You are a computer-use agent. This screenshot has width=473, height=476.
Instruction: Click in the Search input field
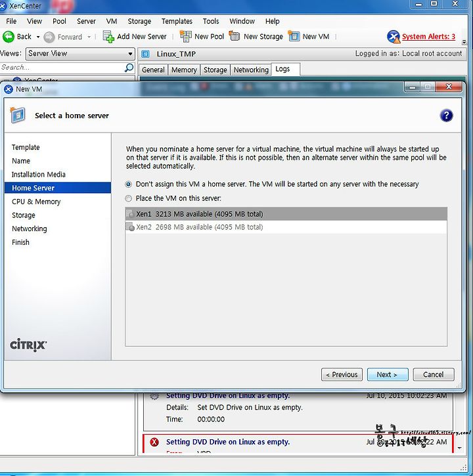coord(62,68)
